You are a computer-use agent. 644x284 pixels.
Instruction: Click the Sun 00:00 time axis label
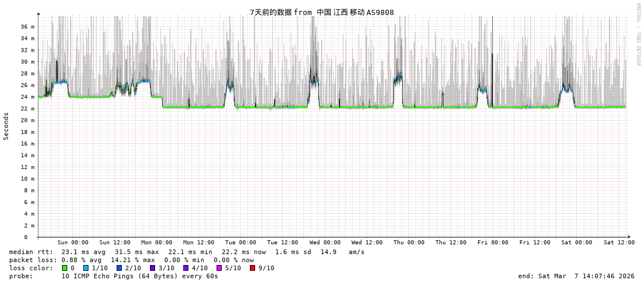click(73, 243)
